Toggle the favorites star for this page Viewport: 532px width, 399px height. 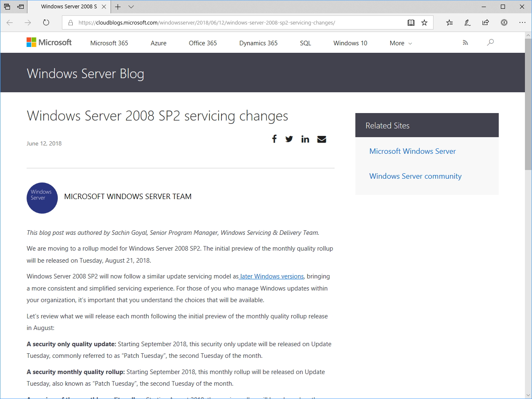pos(424,23)
